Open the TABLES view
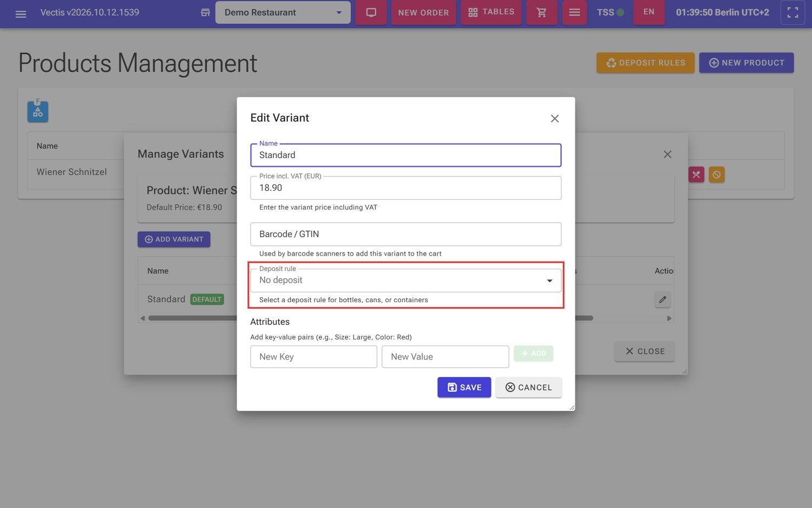 pyautogui.click(x=491, y=12)
